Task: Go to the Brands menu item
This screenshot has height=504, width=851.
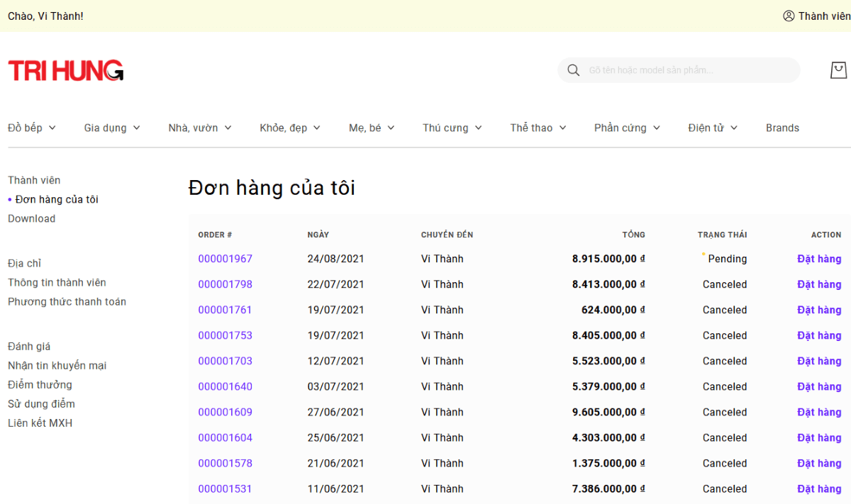Action: click(x=782, y=128)
